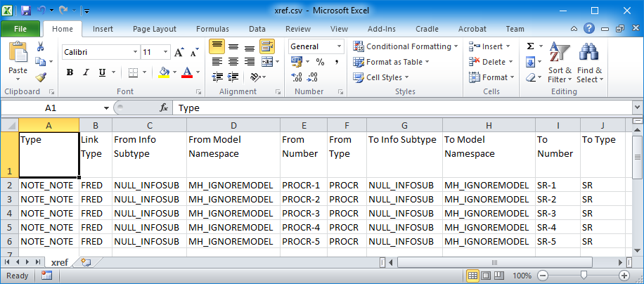Click the Orientation text rotation icon
The width and height of the screenshot is (644, 284).
point(255,77)
